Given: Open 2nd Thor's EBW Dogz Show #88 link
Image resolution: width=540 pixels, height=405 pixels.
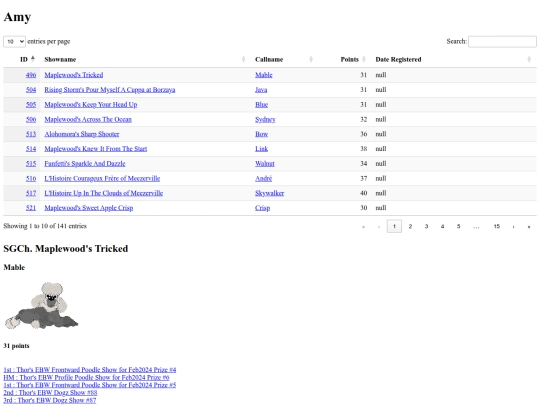Looking at the screenshot, I should click(x=50, y=393).
